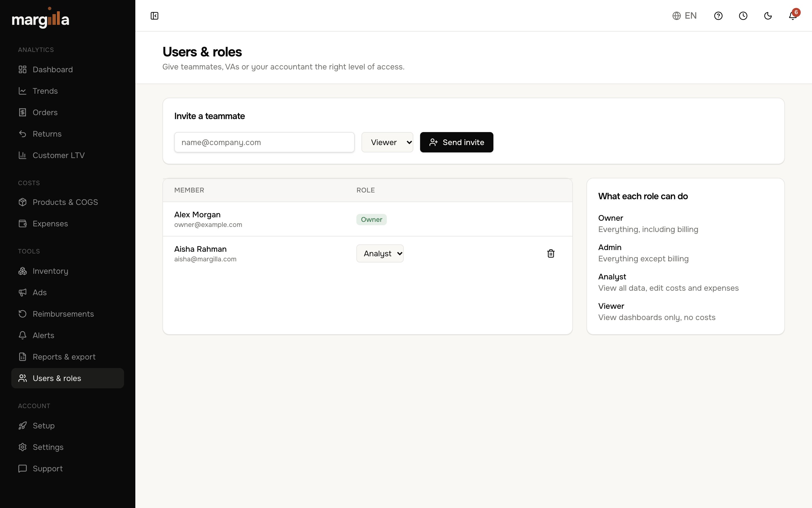Click aisha@margilla.com email text

click(x=205, y=259)
